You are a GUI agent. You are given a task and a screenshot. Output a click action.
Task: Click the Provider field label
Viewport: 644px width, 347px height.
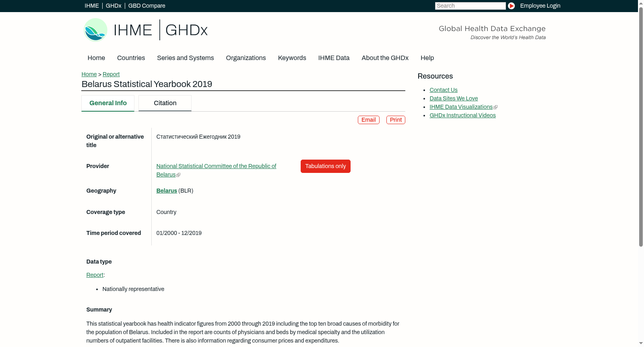pos(98,166)
